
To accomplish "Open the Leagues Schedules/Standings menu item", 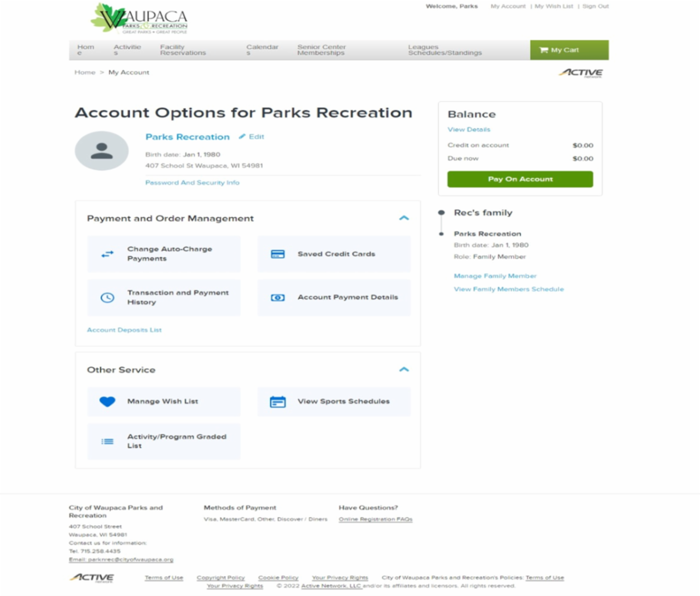I will pyautogui.click(x=444, y=50).
